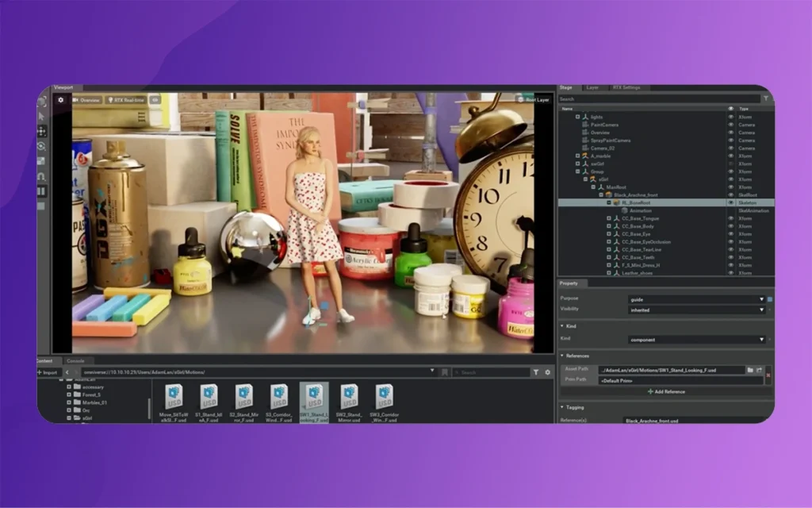Browse for asset path folder icon
The height and width of the screenshot is (508, 812).
pos(750,370)
